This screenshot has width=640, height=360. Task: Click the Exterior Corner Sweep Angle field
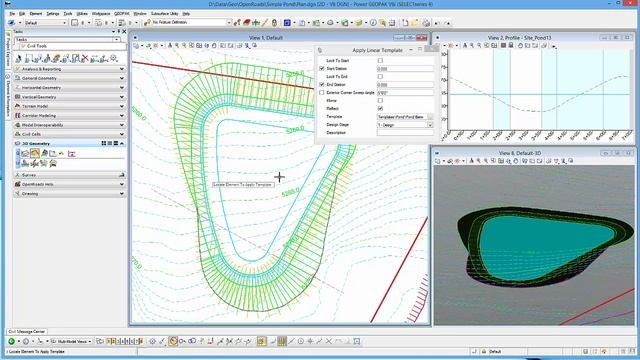pyautogui.click(x=405, y=93)
